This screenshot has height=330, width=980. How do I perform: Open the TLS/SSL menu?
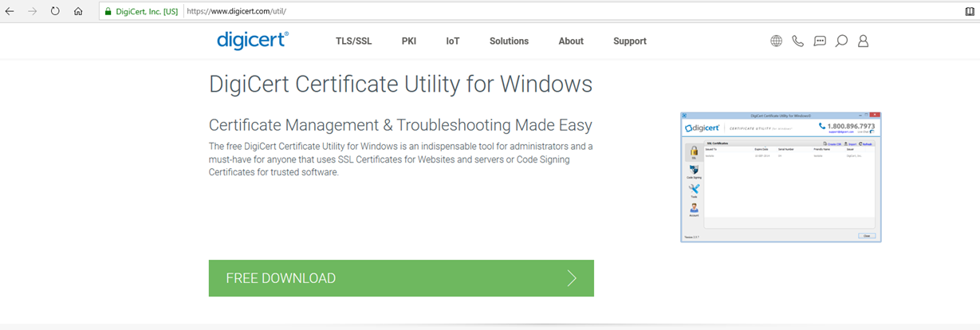tap(353, 41)
